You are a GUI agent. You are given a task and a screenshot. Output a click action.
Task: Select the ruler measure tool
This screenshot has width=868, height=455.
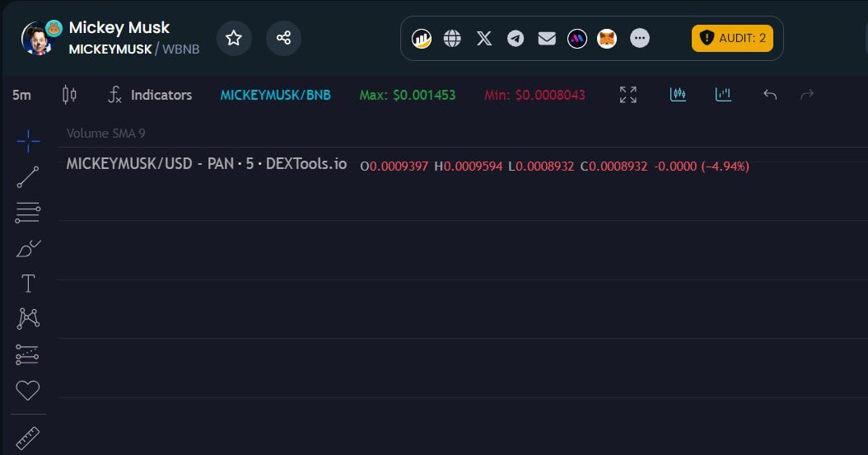(x=28, y=439)
